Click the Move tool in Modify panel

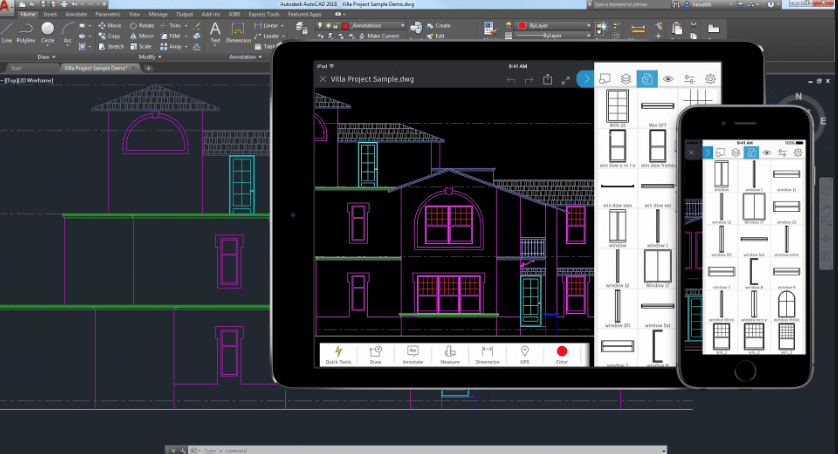coord(110,26)
